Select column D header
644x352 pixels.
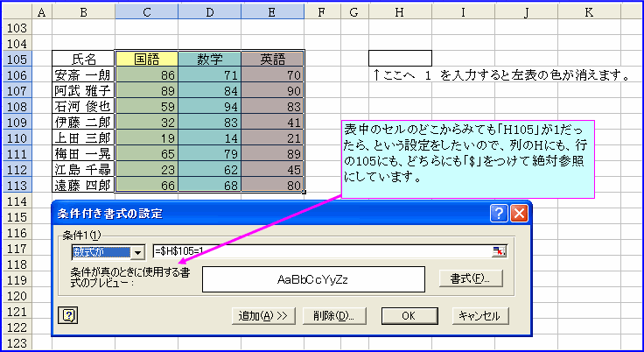point(210,12)
